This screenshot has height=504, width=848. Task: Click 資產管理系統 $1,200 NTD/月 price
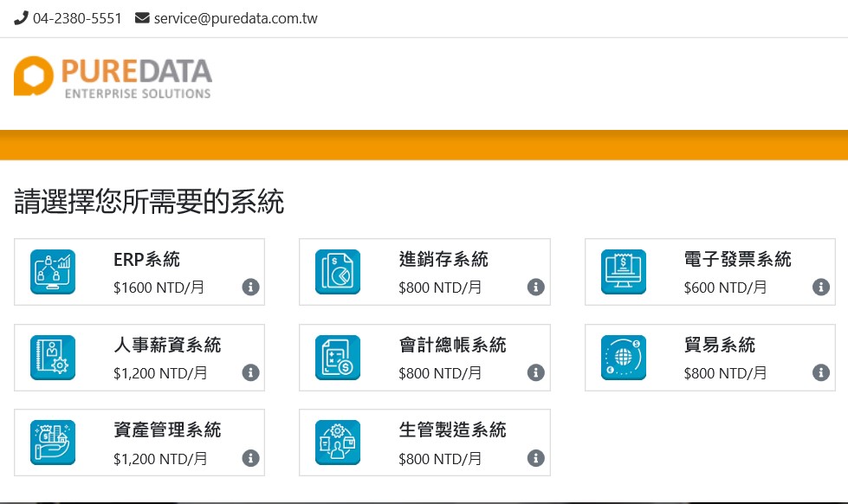(x=160, y=459)
